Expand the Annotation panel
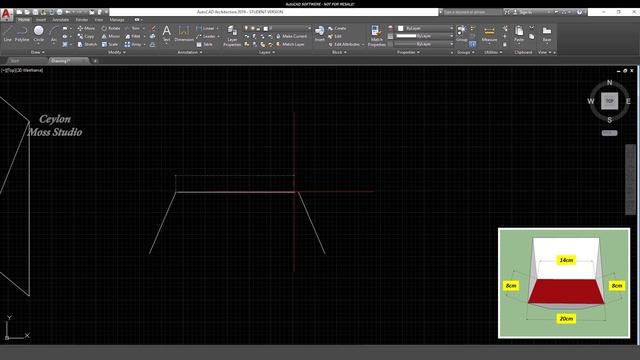The height and width of the screenshot is (360, 640). [190, 52]
